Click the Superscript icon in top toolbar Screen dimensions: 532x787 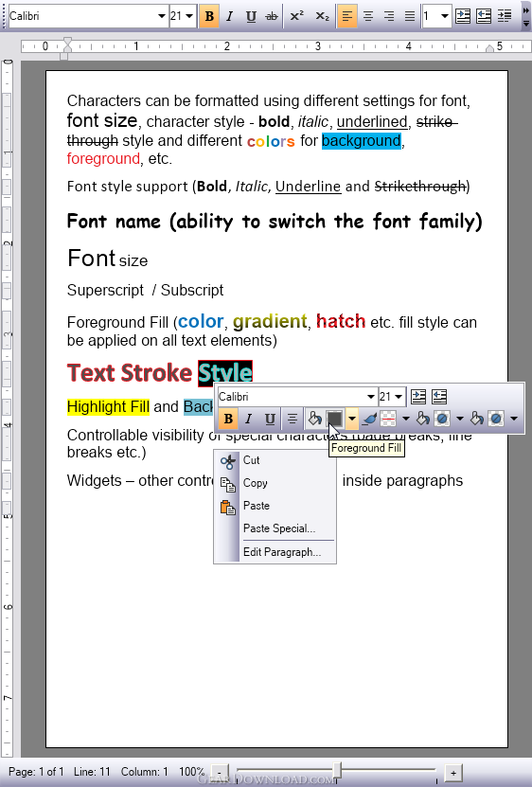point(296,16)
